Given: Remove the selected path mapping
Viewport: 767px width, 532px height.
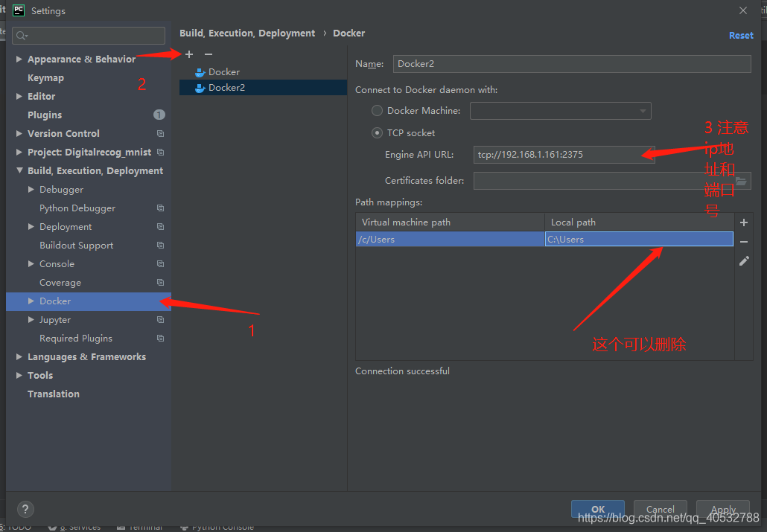Looking at the screenshot, I should (x=743, y=242).
